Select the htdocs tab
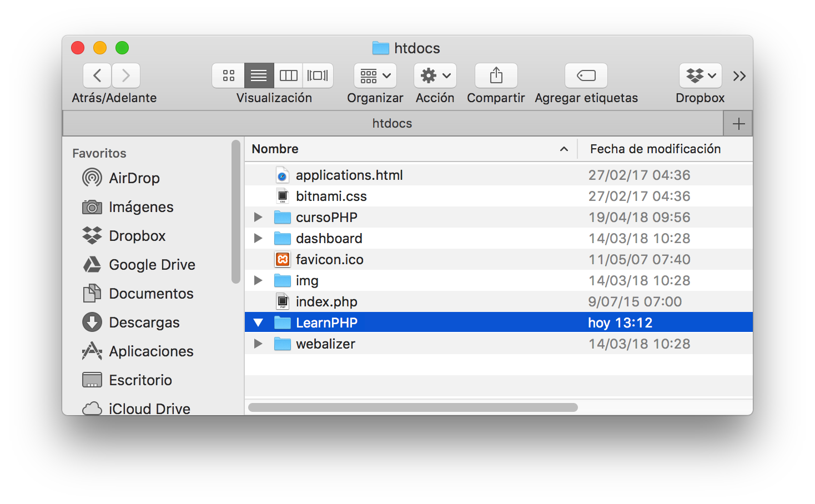Image resolution: width=815 pixels, height=504 pixels. pos(393,123)
